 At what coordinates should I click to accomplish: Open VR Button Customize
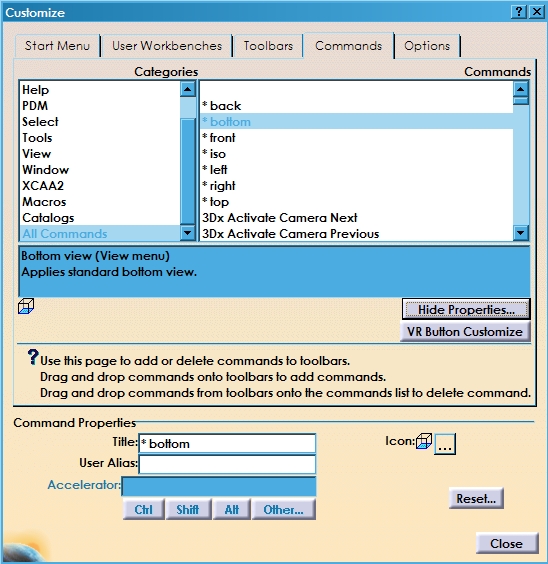pyautogui.click(x=465, y=331)
